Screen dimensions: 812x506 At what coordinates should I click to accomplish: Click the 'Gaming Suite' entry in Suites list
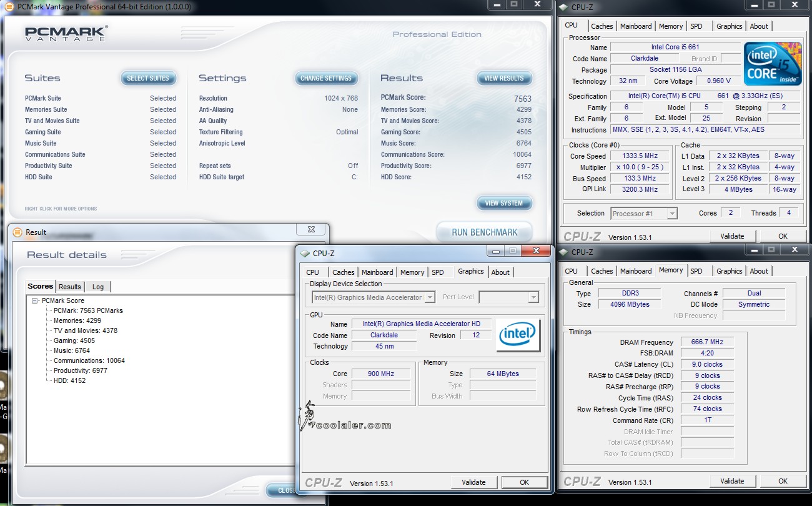tap(43, 132)
